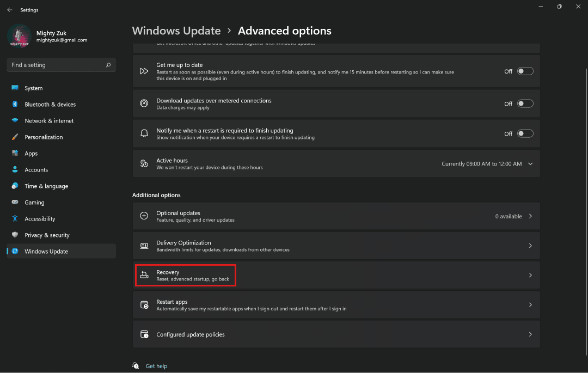Screen dimensions: 588x373
Task: Click 'Currently 09:00 AM to 12:00 AM' text
Action: click(x=481, y=164)
